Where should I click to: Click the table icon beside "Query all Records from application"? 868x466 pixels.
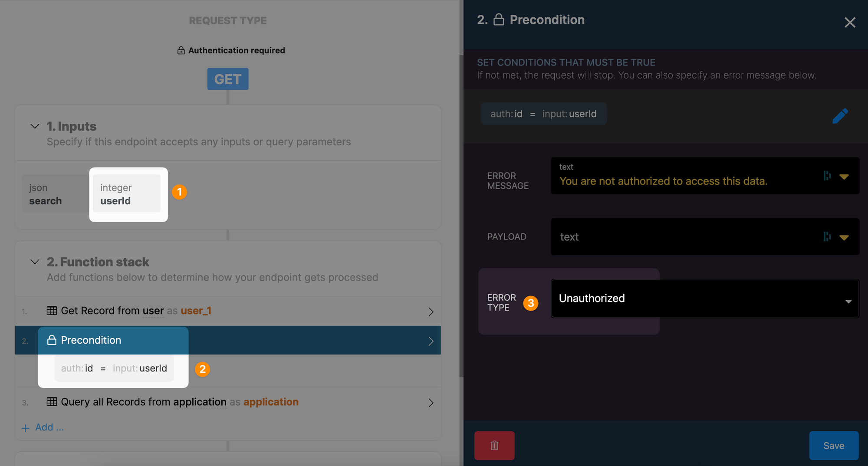point(52,402)
